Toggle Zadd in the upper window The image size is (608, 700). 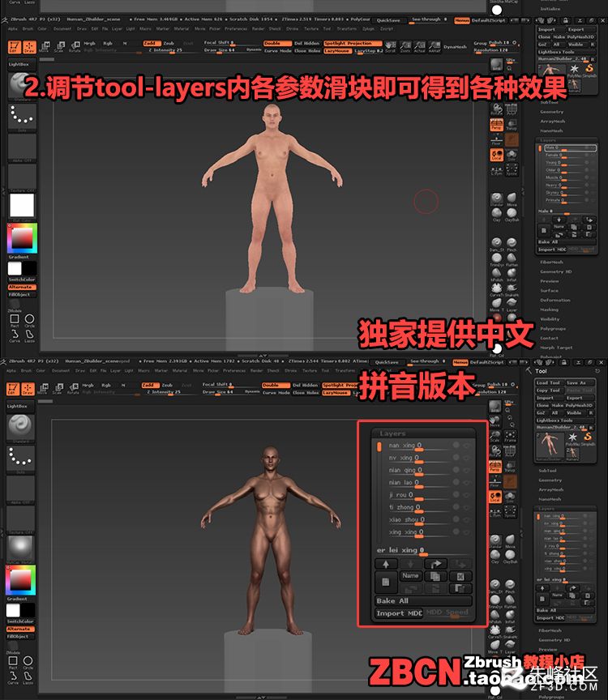pos(152,43)
